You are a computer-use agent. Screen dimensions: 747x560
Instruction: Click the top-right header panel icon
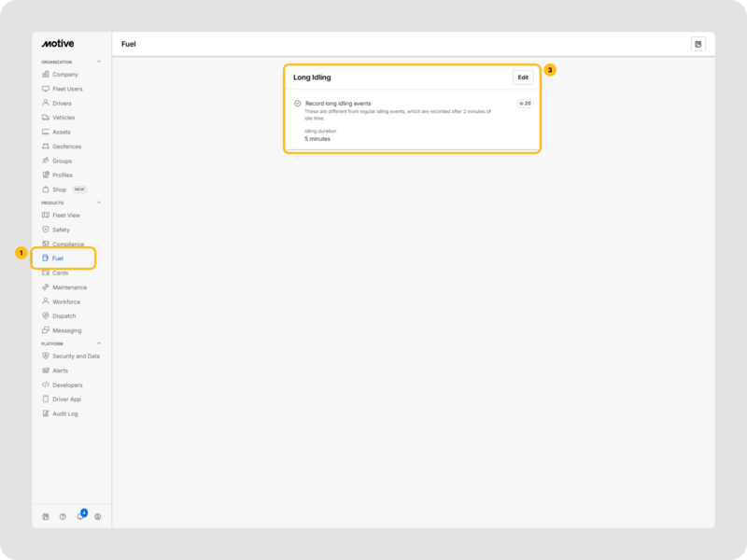(698, 44)
